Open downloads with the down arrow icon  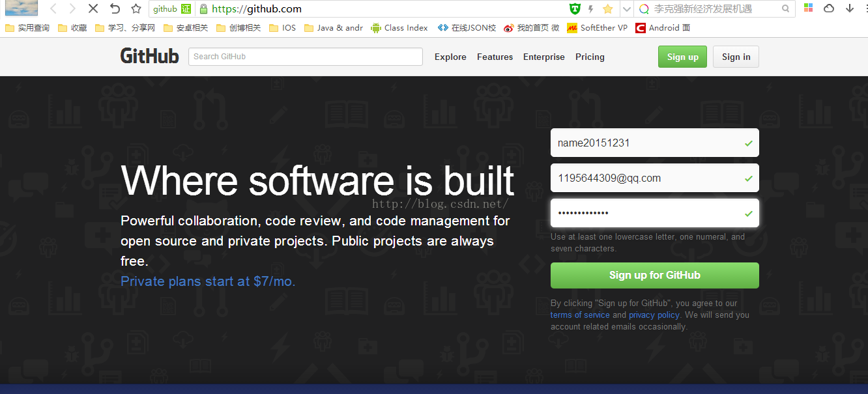pos(850,8)
